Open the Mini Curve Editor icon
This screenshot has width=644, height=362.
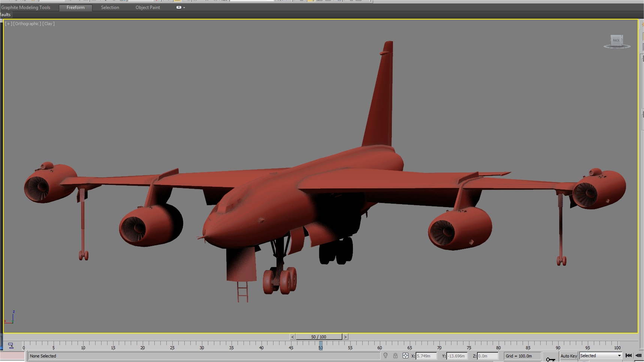point(11,346)
